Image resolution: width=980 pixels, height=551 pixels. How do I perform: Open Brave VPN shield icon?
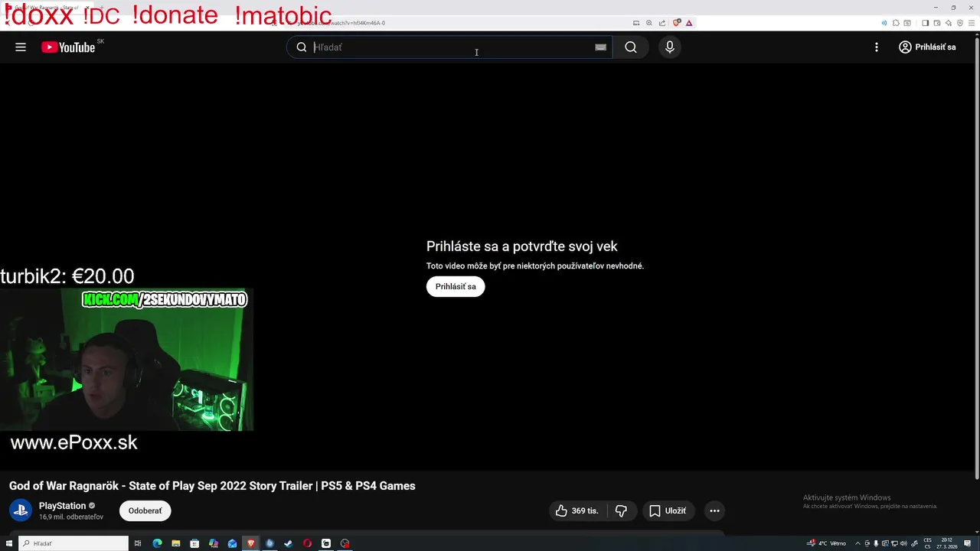click(x=960, y=23)
